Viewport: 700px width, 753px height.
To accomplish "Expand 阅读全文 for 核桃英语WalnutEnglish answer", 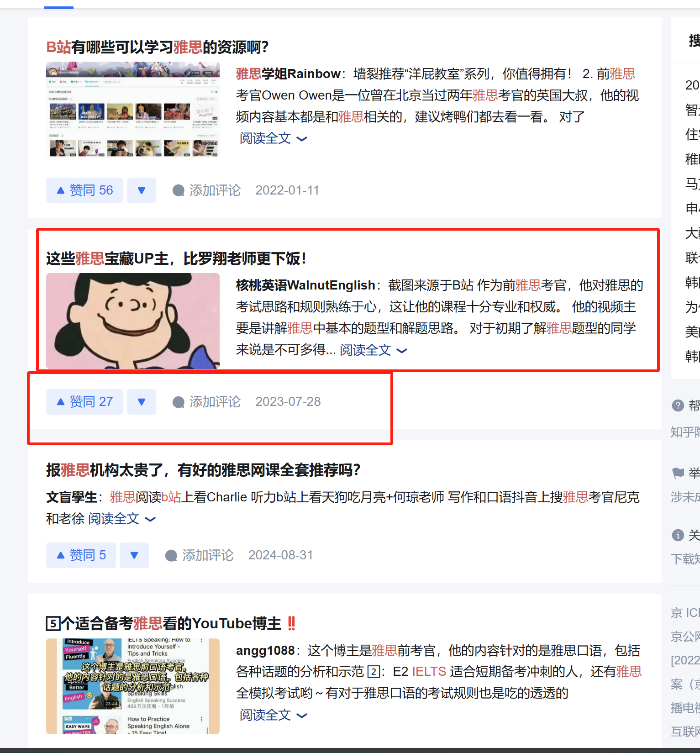I will coord(374,350).
